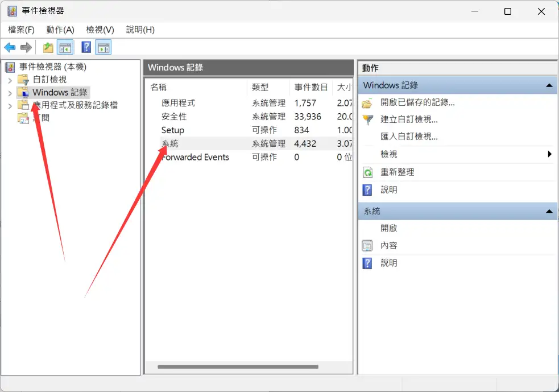Viewport: 559px width, 392px height.
Task: Click the 內容 properties icon
Action: [367, 246]
